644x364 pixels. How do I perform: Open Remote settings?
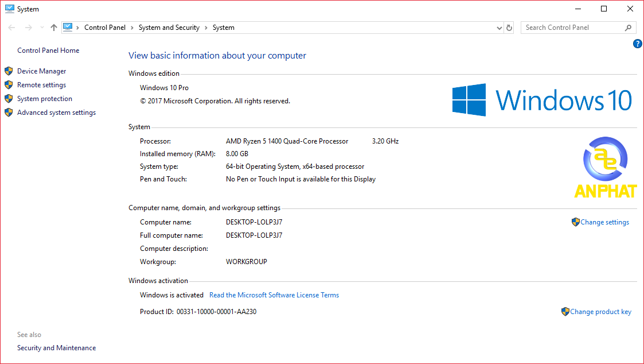pyautogui.click(x=41, y=85)
